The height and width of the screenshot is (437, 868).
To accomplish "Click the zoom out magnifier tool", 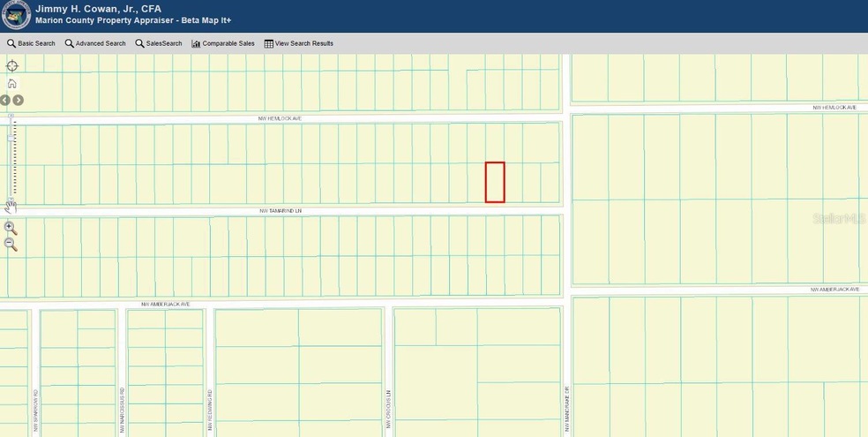I will 11,244.
